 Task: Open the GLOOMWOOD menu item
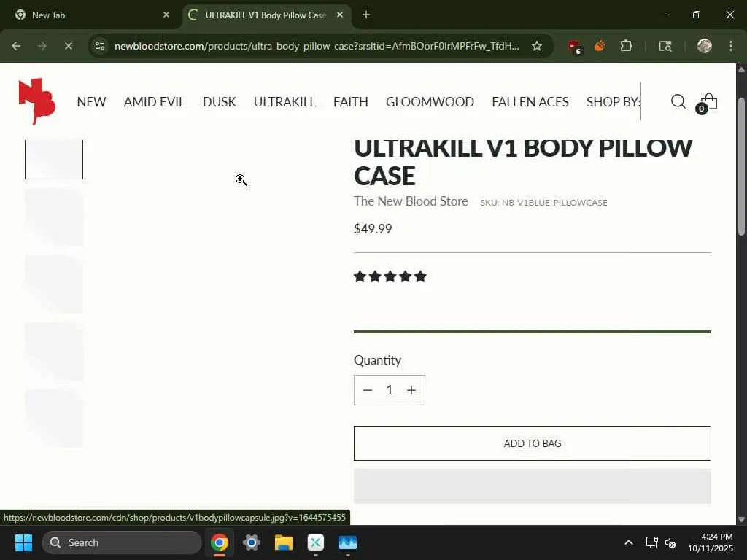pos(430,102)
